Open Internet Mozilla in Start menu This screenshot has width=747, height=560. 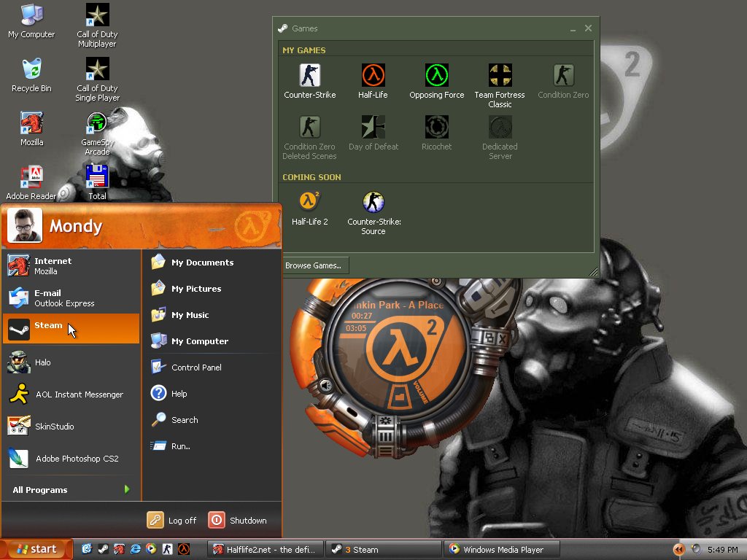point(71,265)
